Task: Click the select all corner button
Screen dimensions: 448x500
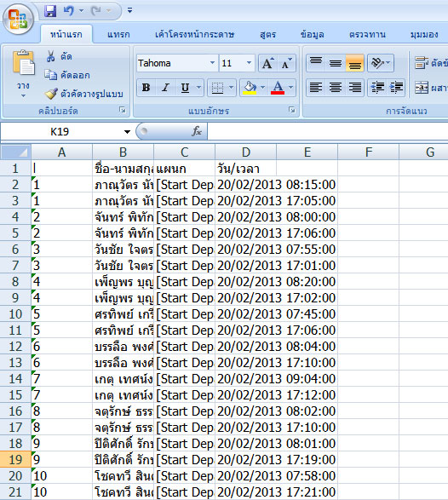Action: click(15, 152)
